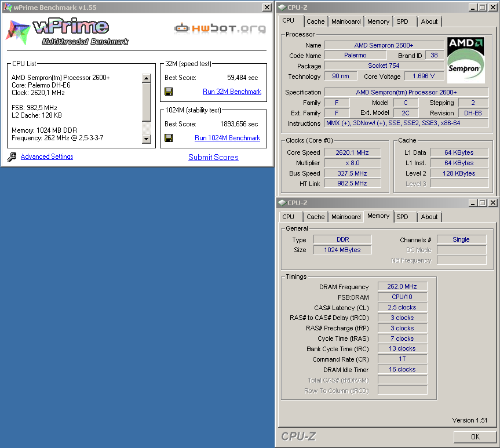This screenshot has width=500, height=448.
Task: Click Technology value 90 nm
Action: click(x=341, y=76)
